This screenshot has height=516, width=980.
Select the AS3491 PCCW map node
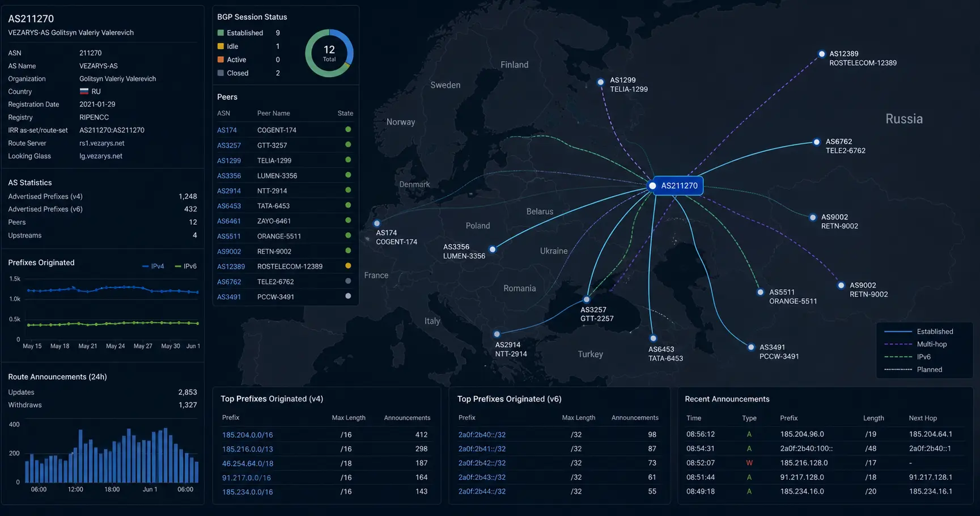click(x=752, y=347)
